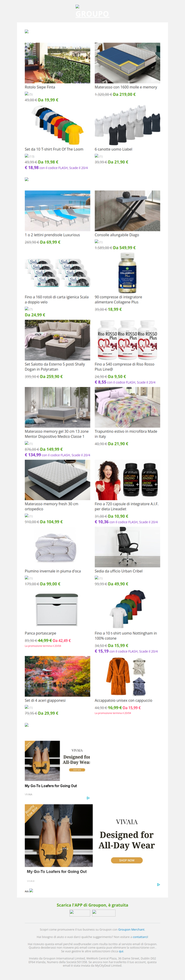This screenshot has height=980, width=185.
Task: Click the Accappatoio unisex con cappuccio title
Action: click(x=123, y=700)
